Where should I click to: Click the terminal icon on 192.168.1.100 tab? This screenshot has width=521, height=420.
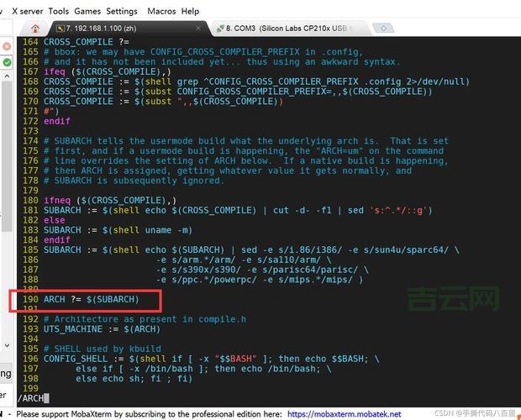[61, 29]
